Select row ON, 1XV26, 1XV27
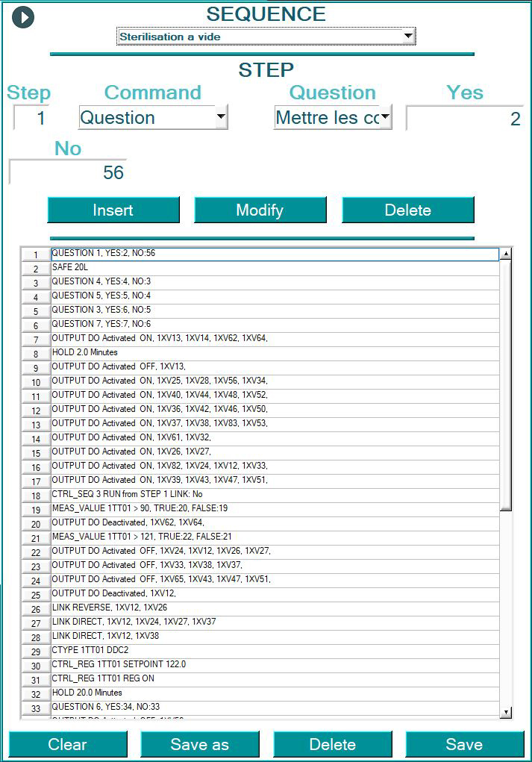 pyautogui.click(x=275, y=453)
